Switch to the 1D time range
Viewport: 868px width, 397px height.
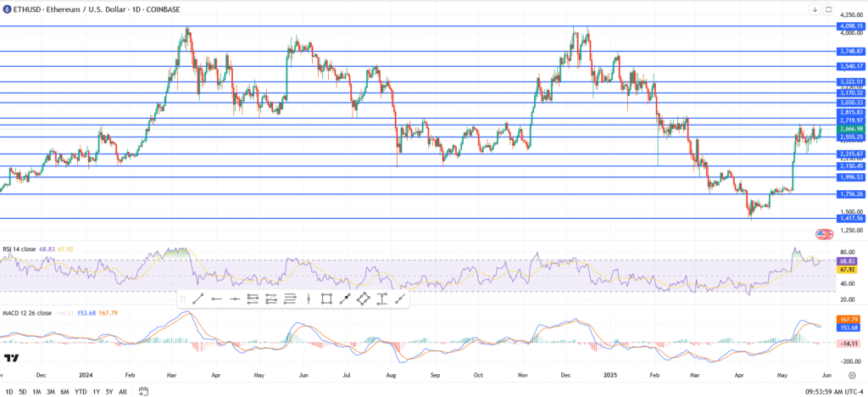tap(8, 391)
